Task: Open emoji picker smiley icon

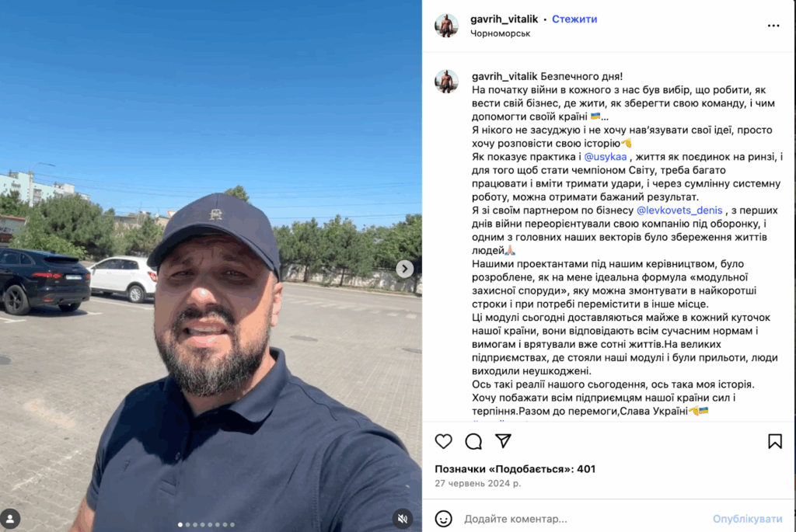Action: pos(443,519)
